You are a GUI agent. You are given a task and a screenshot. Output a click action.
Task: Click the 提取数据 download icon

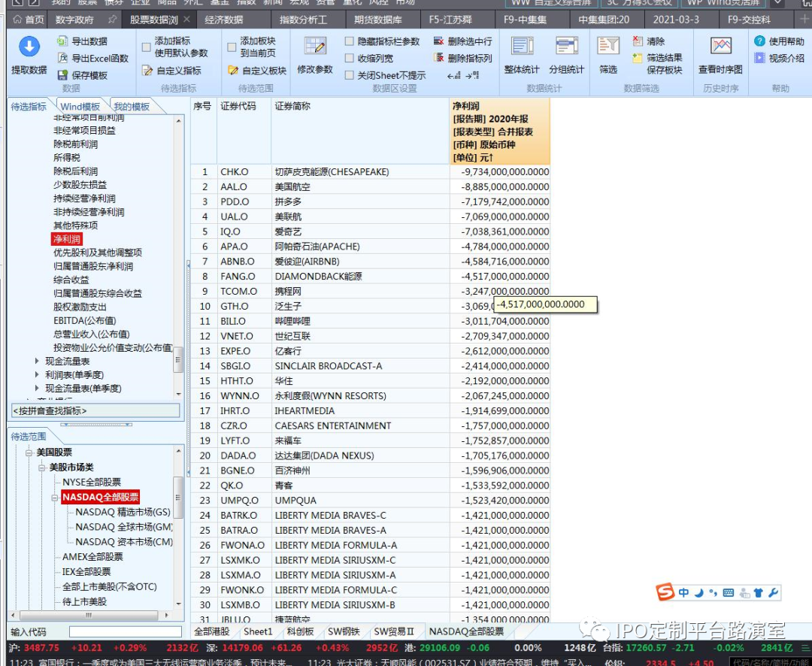pos(29,47)
